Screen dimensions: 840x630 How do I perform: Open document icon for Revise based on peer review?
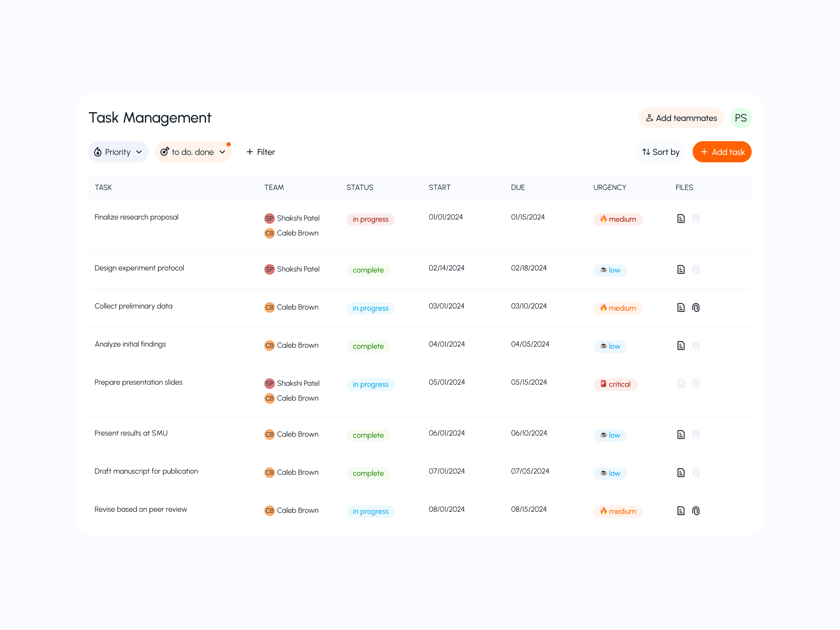point(680,511)
